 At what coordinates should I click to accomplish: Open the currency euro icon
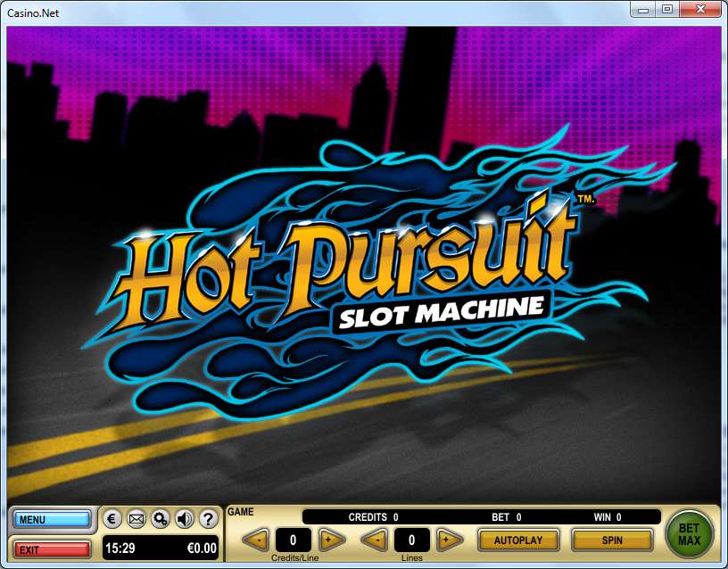point(112,519)
